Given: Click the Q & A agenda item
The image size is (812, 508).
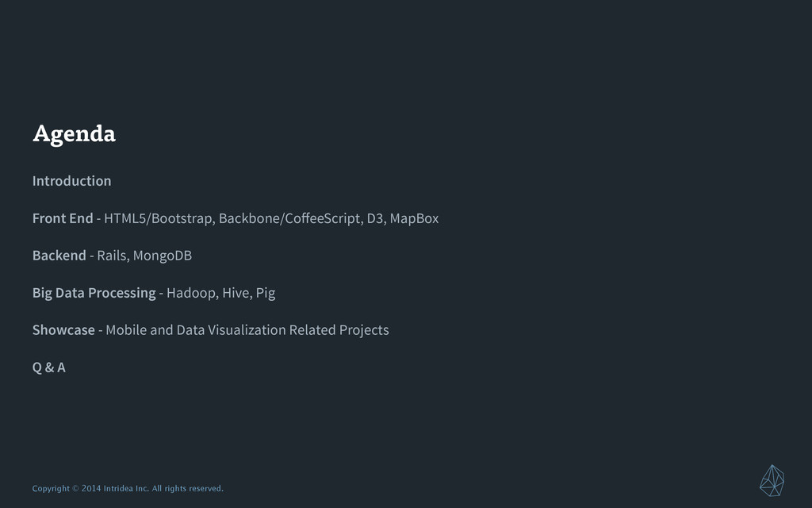Looking at the screenshot, I should click(x=48, y=368).
